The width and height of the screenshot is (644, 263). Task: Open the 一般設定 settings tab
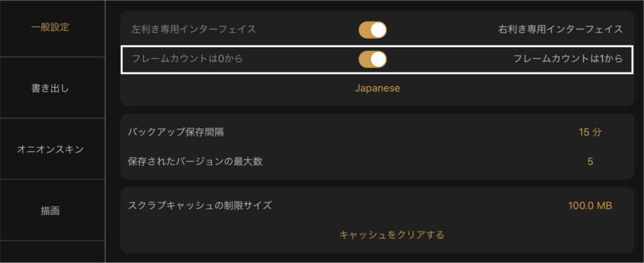pos(50,28)
